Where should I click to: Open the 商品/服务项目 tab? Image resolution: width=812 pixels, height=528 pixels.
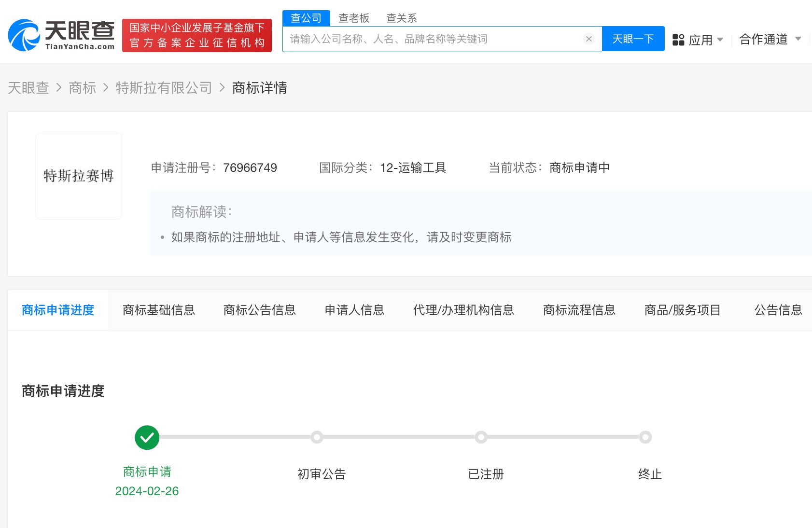click(x=682, y=310)
